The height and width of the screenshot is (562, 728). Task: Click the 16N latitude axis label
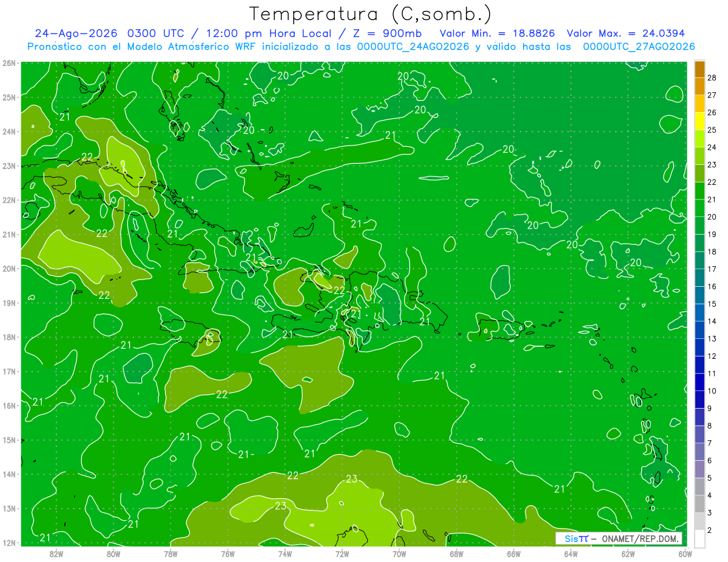point(9,406)
